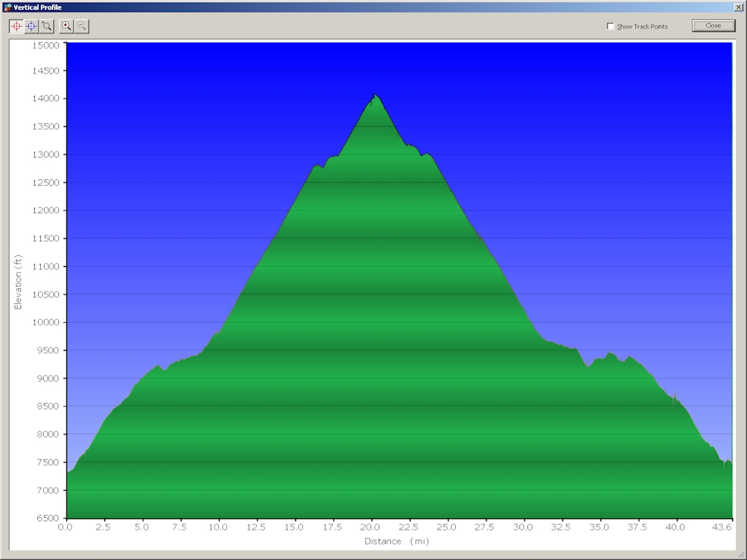Close the window via title bar X
This screenshot has height=560, width=747.
pos(738,7)
